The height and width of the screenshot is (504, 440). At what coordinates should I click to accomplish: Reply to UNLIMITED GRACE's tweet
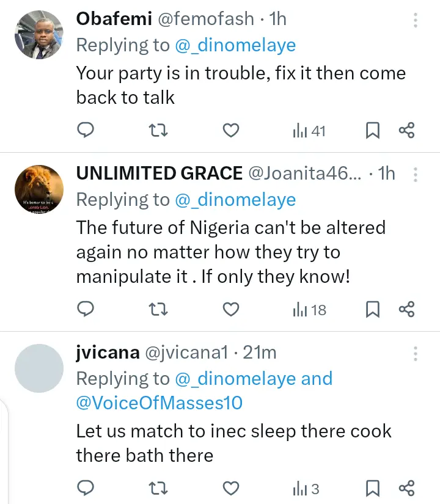tap(86, 310)
